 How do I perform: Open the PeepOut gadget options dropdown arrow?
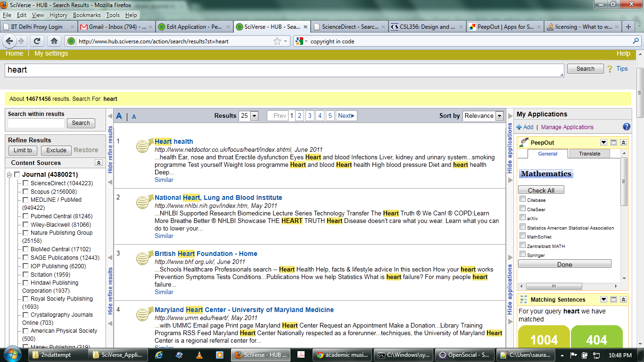coord(603,142)
